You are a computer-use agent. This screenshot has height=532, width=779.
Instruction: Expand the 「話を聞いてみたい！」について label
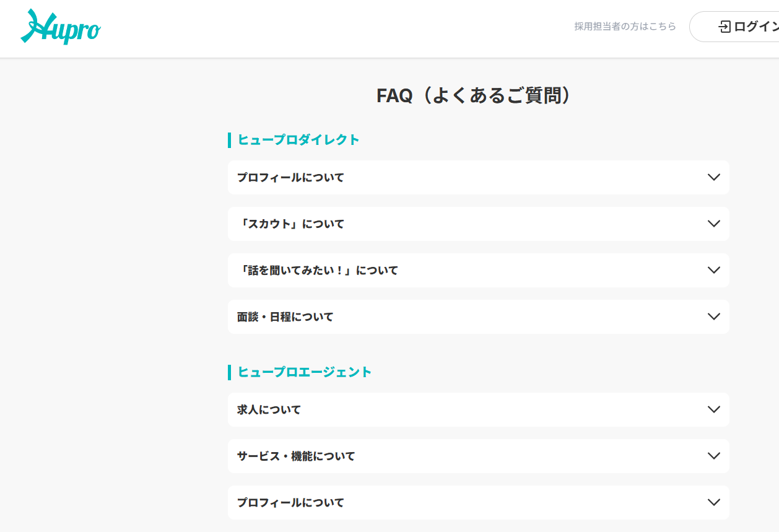point(318,271)
